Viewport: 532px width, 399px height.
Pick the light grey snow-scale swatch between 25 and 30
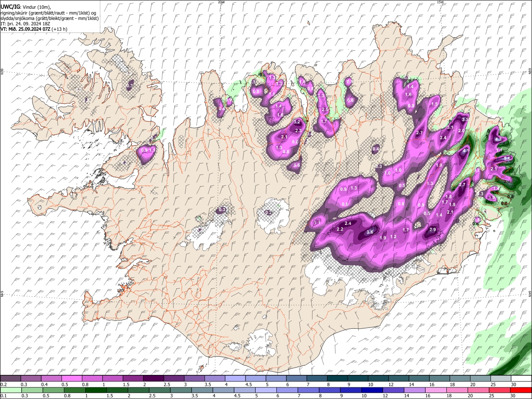point(501,379)
